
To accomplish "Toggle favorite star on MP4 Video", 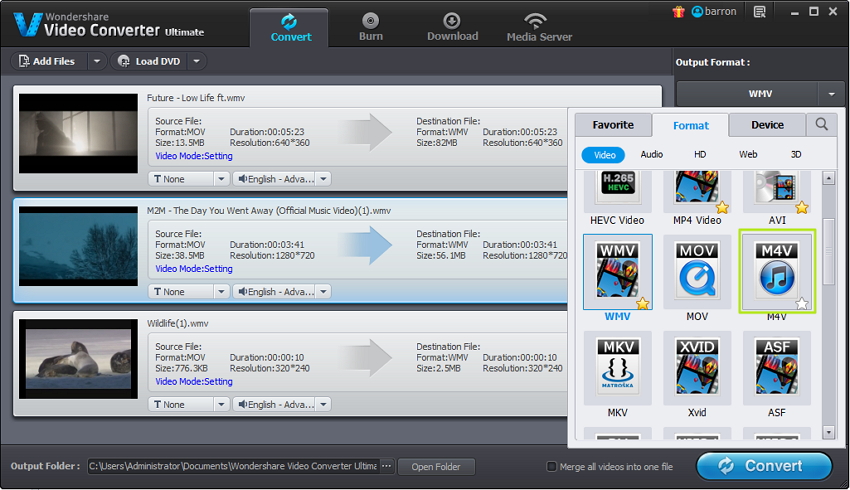I will pyautogui.click(x=722, y=207).
